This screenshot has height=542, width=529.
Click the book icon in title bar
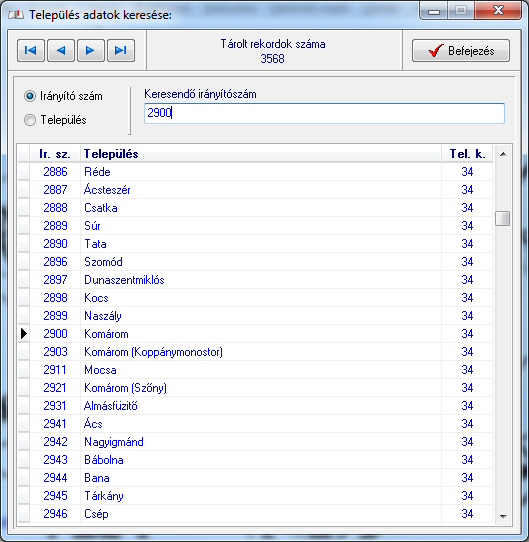(x=16, y=15)
